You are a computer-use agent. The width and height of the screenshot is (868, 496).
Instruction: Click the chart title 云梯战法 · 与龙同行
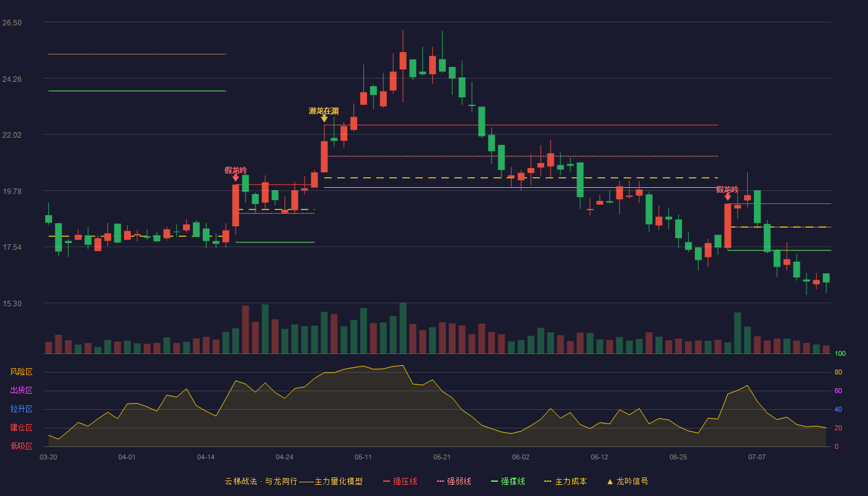[260, 481]
